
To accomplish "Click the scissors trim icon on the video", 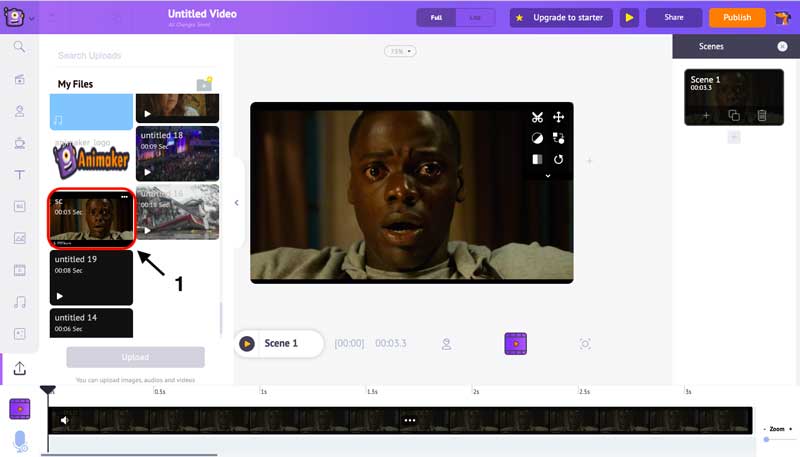I will click(537, 117).
